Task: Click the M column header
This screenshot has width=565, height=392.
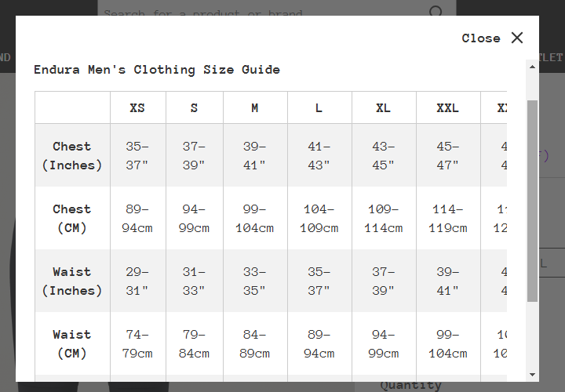Action: pos(255,107)
